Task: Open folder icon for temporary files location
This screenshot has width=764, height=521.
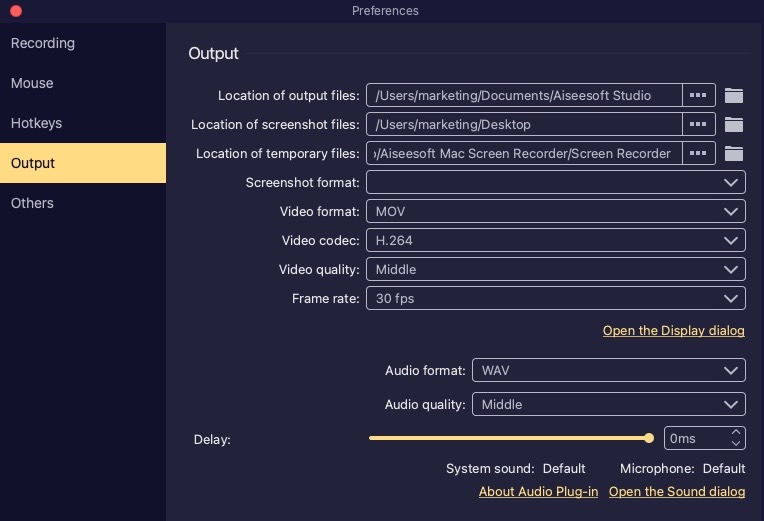Action: 734,154
